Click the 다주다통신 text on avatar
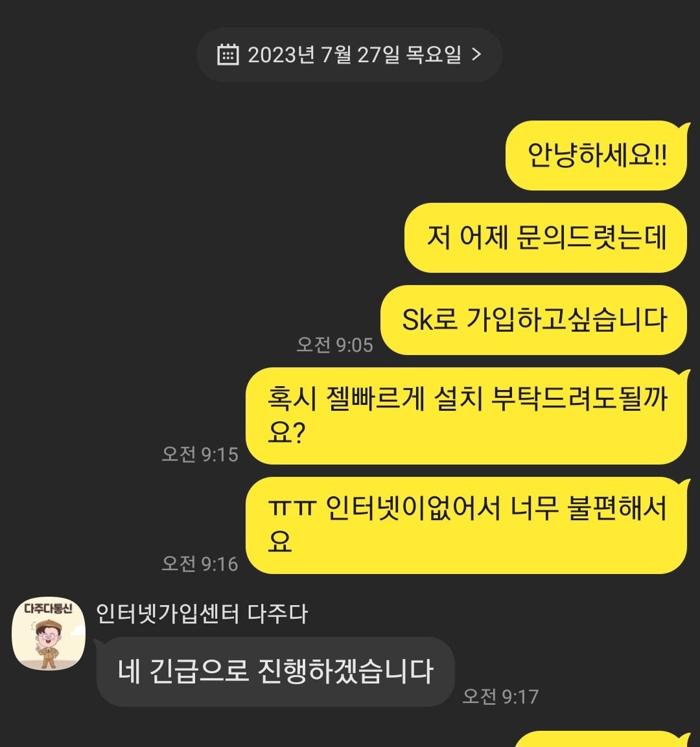Viewport: 700px width, 747px height. pos(48,608)
